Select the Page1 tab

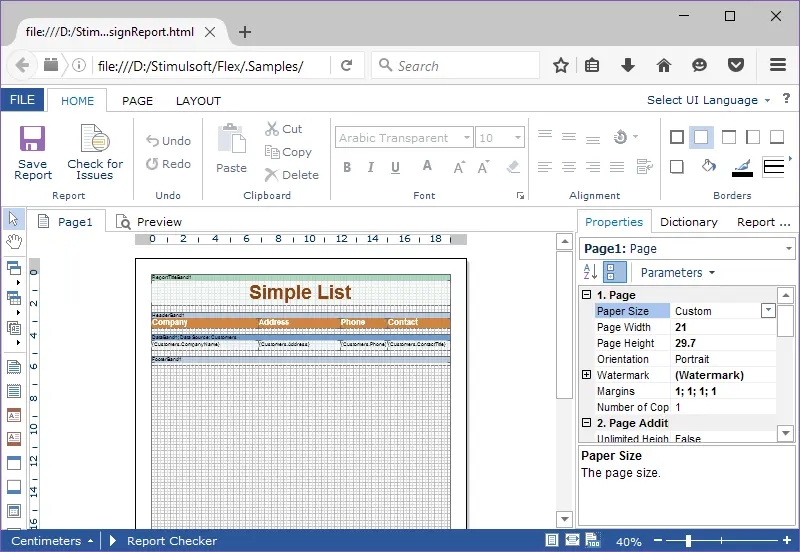coord(66,221)
